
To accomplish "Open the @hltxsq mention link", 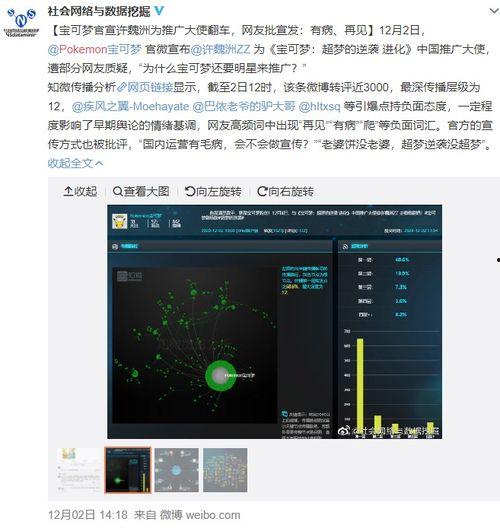I will [x=320, y=106].
